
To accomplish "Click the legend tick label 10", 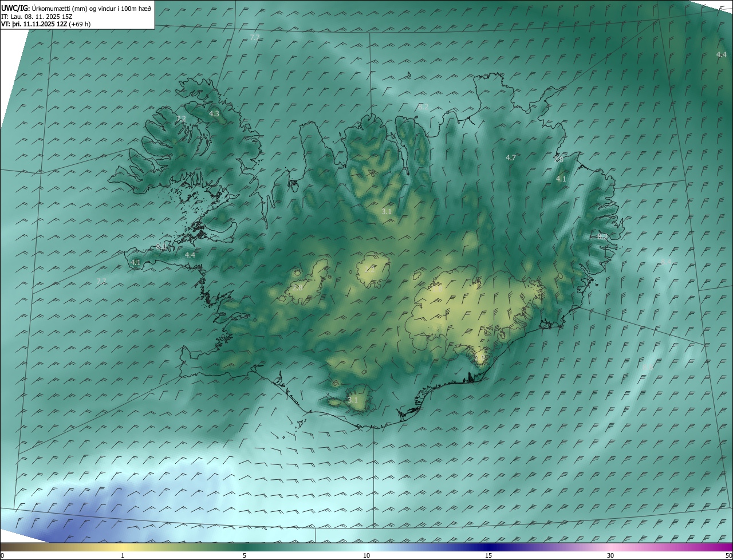I will (366, 556).
